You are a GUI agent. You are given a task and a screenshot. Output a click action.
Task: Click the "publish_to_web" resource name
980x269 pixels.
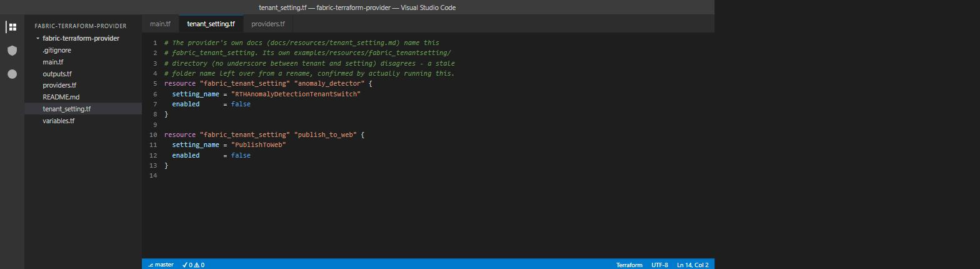tap(325, 134)
